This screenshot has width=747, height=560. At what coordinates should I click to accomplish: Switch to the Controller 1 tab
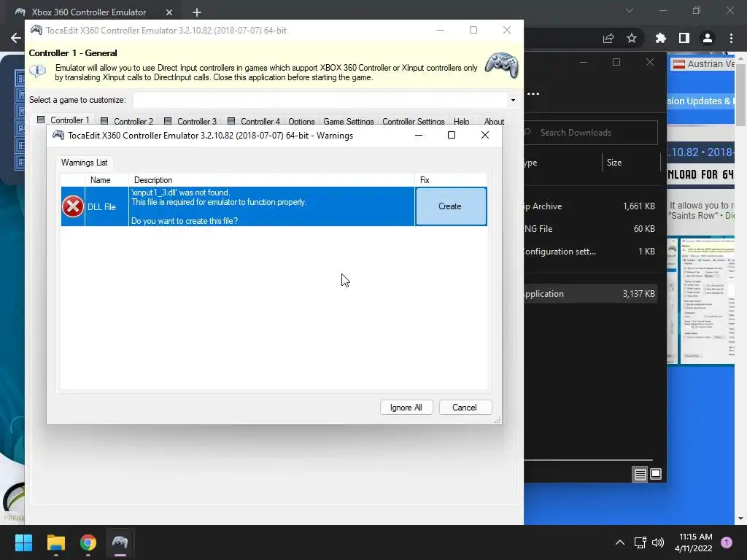63,120
